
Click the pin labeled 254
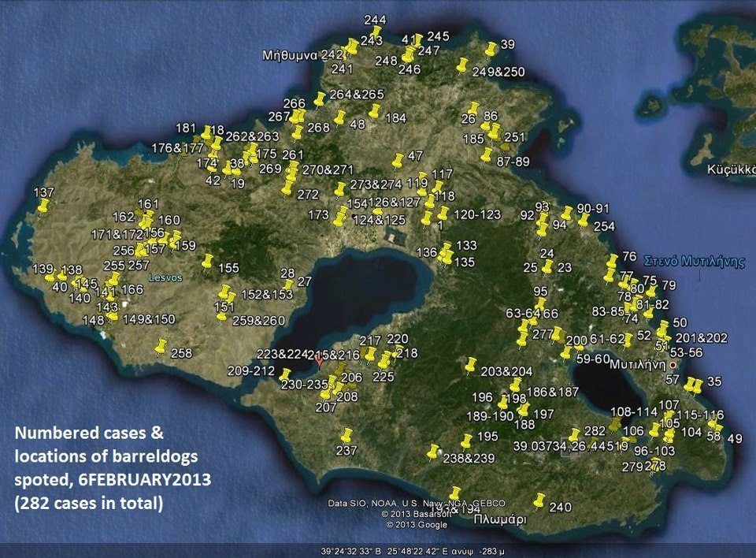(x=584, y=220)
